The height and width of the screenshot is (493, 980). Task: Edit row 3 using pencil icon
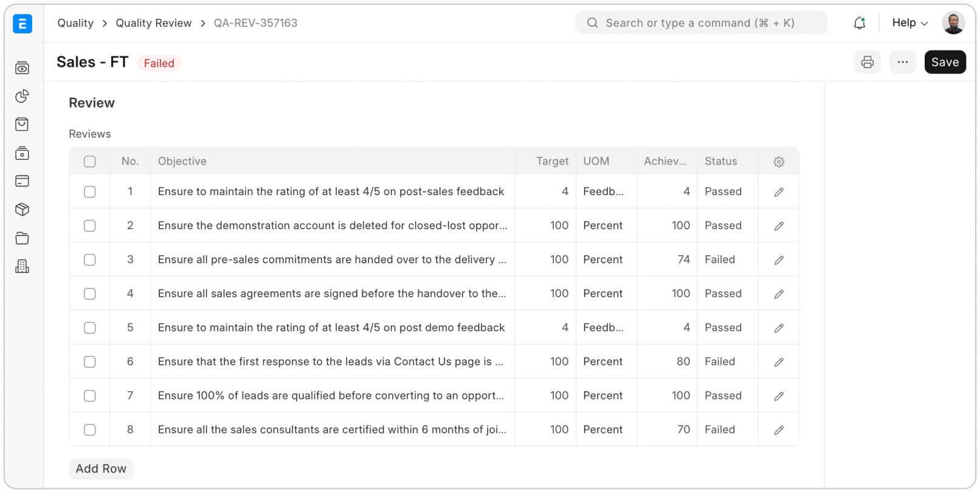778,260
